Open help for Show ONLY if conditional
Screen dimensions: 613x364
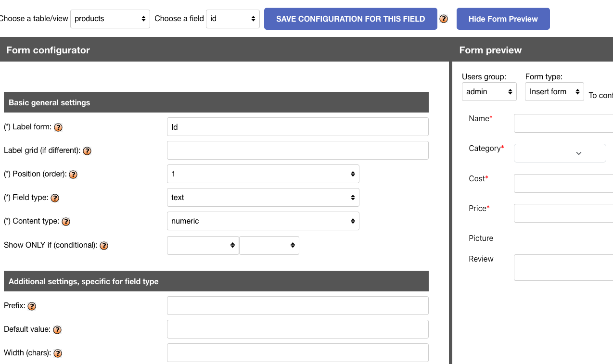click(x=104, y=245)
